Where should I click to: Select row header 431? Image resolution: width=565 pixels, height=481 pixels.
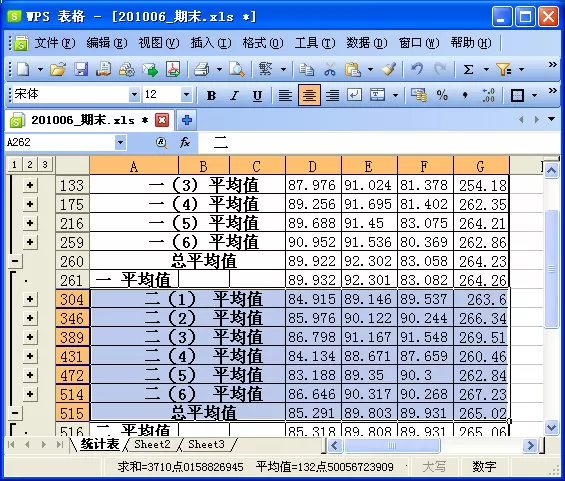72,356
